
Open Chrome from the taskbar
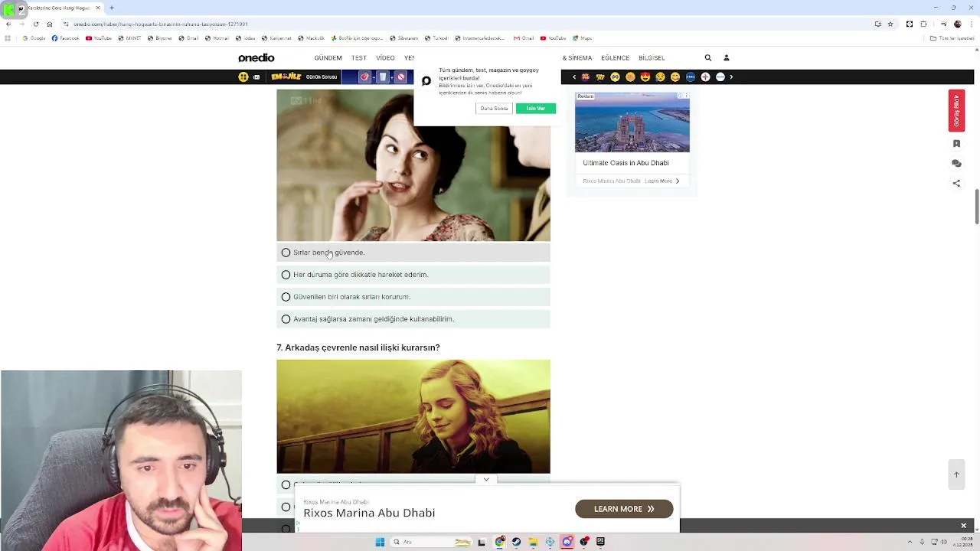[499, 542]
